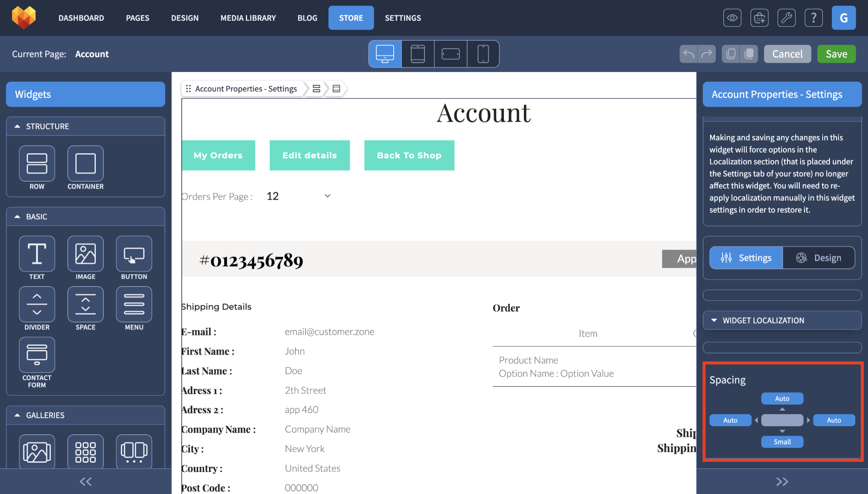
Task: Click the add widget calendar icon in header
Action: click(x=759, y=18)
